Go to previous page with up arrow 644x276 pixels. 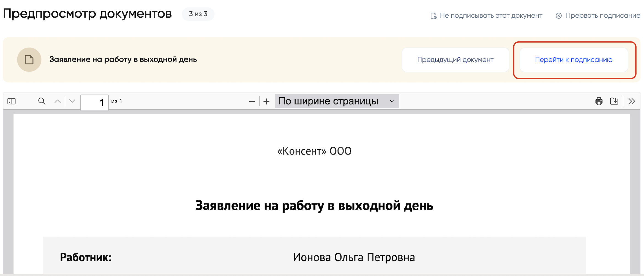coord(58,101)
